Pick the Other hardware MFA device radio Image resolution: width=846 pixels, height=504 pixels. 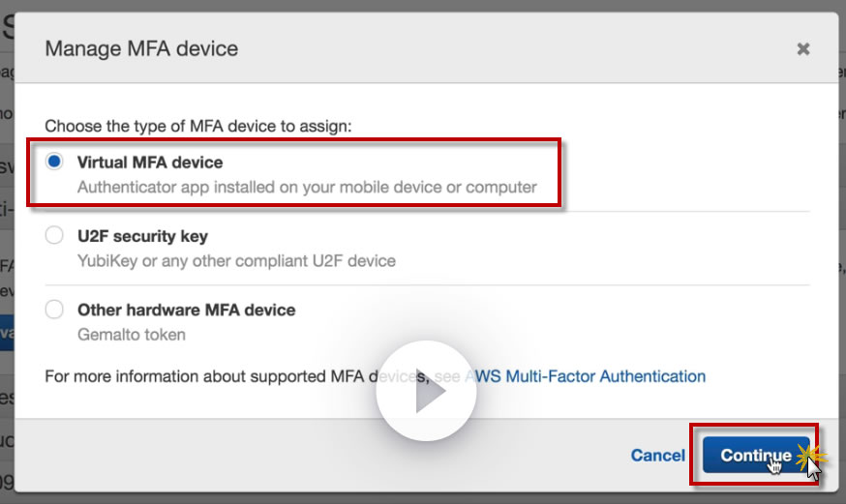point(55,311)
